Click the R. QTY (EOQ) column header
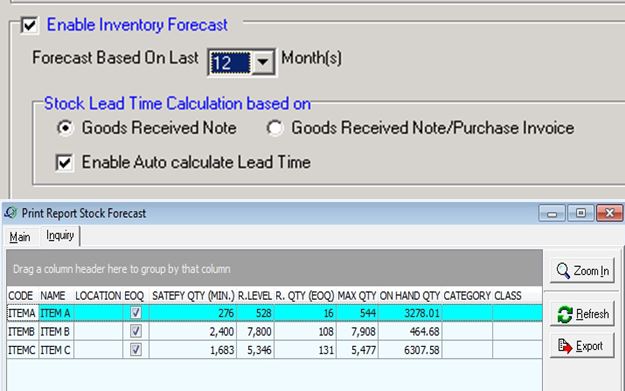 coord(305,296)
